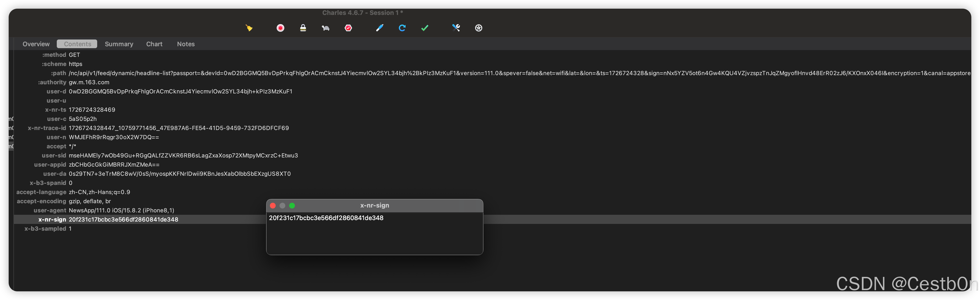The image size is (980, 300).
Task: Show the Chart tab
Action: [x=154, y=44]
